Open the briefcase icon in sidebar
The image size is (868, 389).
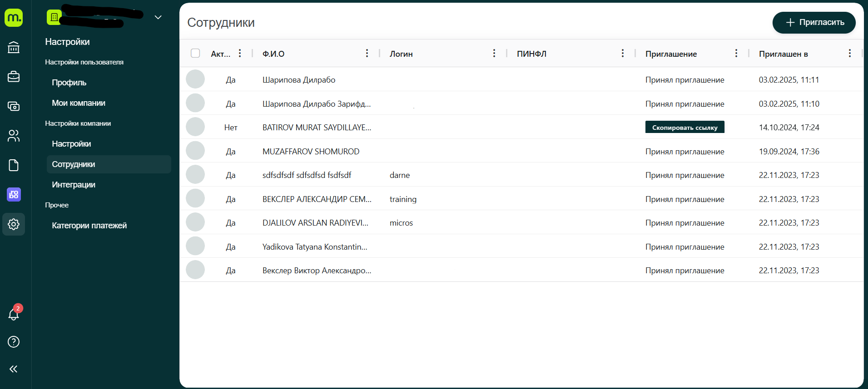pos(14,77)
